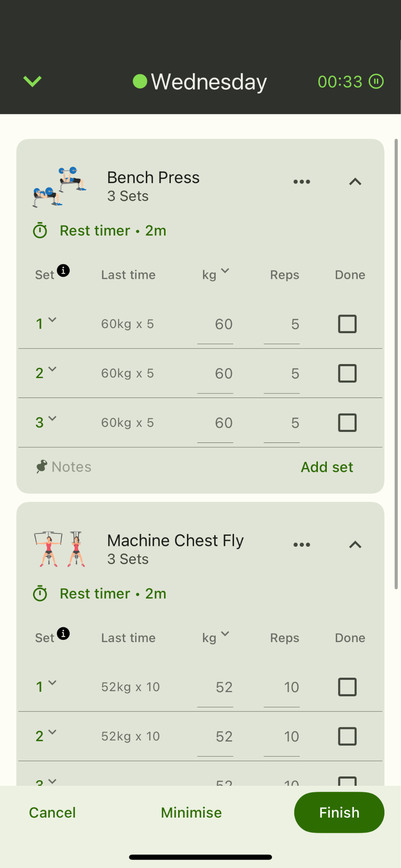401x868 pixels.
Task: Click the Bench Press Notes field
Action: click(71, 467)
